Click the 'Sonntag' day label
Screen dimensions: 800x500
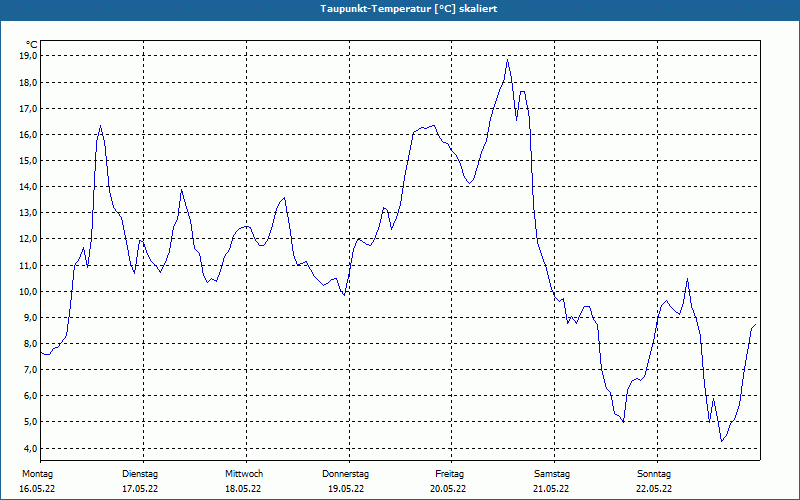654,474
